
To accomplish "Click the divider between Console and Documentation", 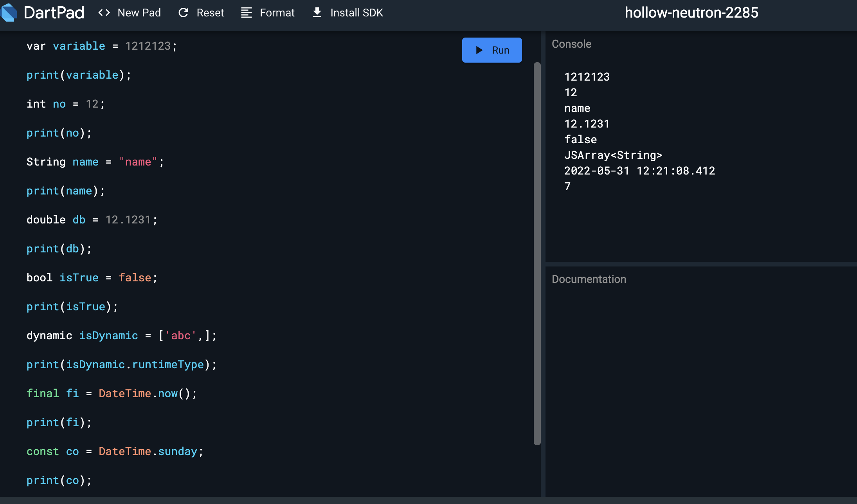I will pyautogui.click(x=700, y=264).
